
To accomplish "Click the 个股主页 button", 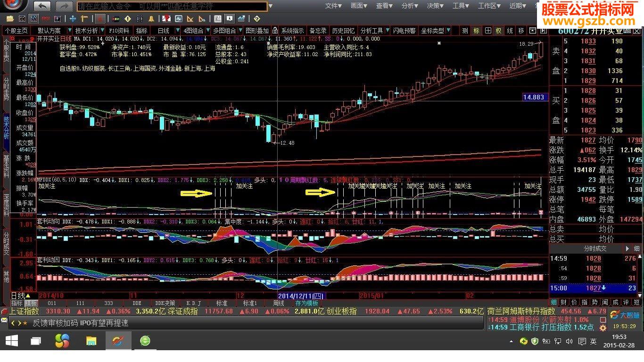I will tap(17, 31).
